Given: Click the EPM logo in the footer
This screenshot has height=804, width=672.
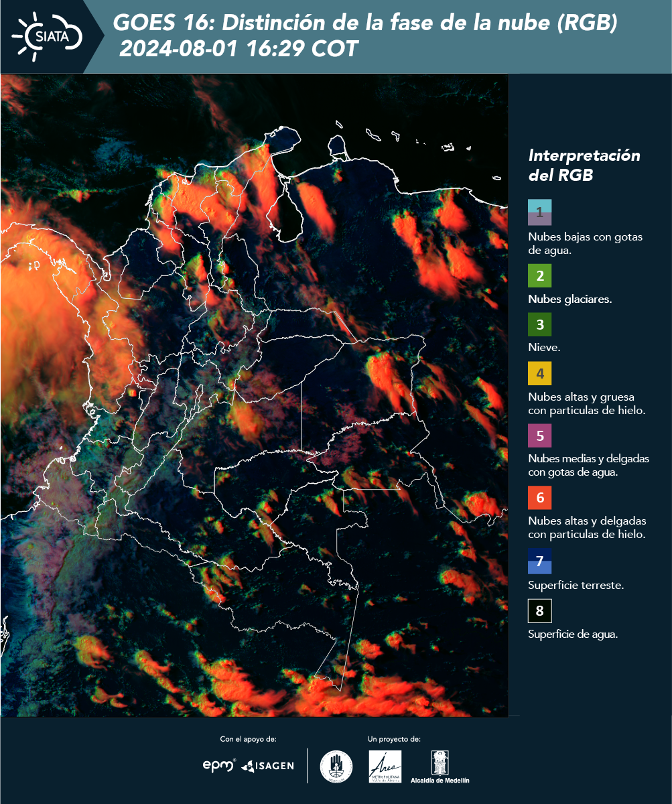Looking at the screenshot, I should click(219, 765).
